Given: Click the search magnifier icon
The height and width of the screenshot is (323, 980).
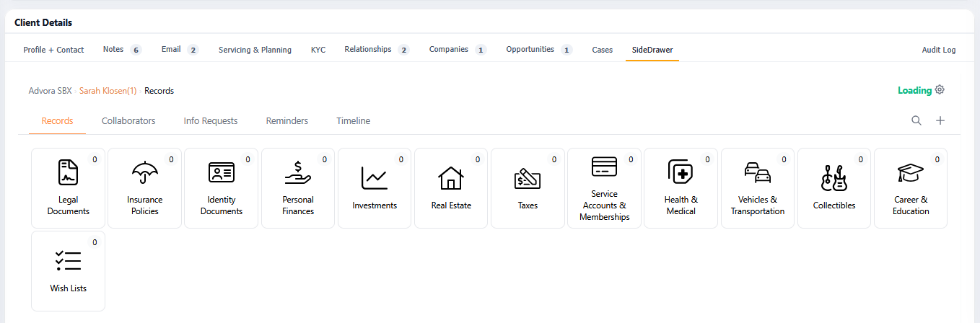Looking at the screenshot, I should coord(916,120).
